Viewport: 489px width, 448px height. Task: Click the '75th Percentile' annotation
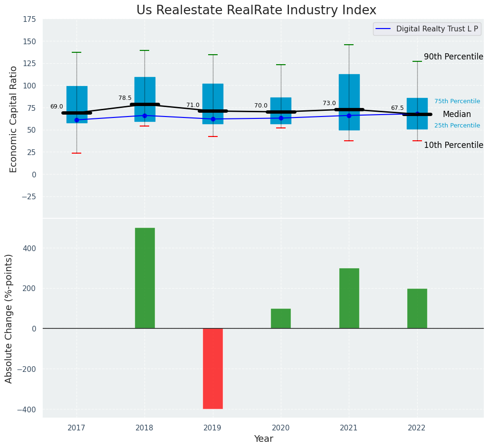(457, 101)
